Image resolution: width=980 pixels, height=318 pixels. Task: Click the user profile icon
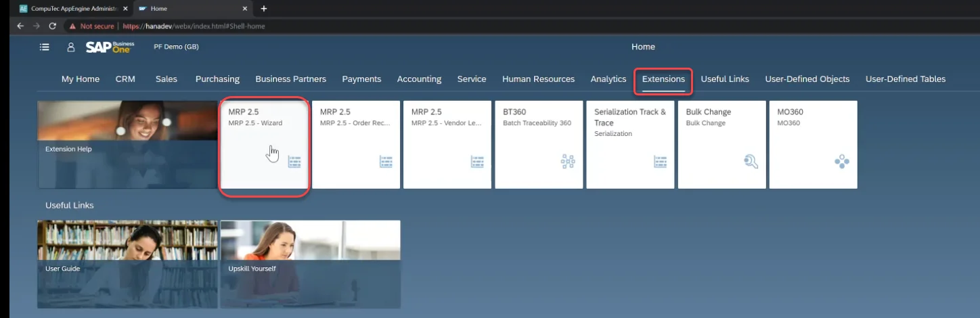70,47
